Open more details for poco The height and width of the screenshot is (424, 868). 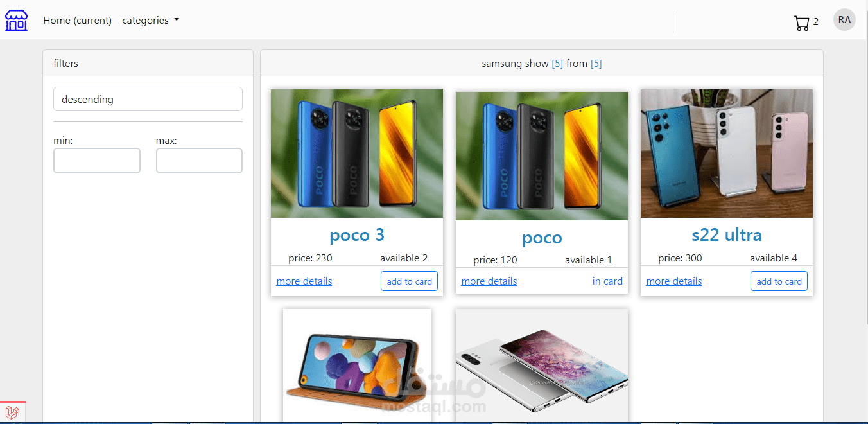(489, 281)
